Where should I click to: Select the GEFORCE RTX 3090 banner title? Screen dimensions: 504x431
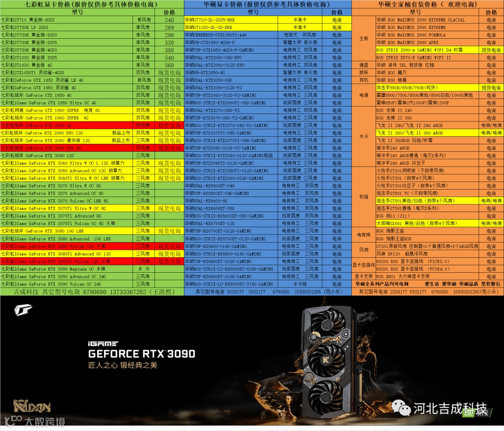pos(142,354)
